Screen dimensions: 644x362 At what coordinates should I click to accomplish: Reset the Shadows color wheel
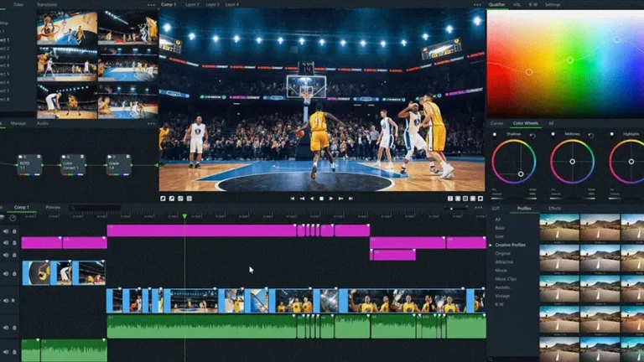[532, 136]
